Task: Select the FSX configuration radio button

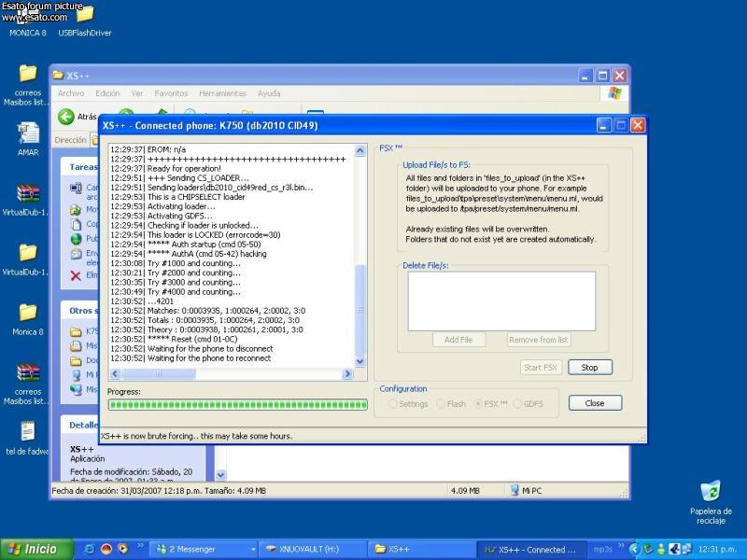Action: click(478, 404)
